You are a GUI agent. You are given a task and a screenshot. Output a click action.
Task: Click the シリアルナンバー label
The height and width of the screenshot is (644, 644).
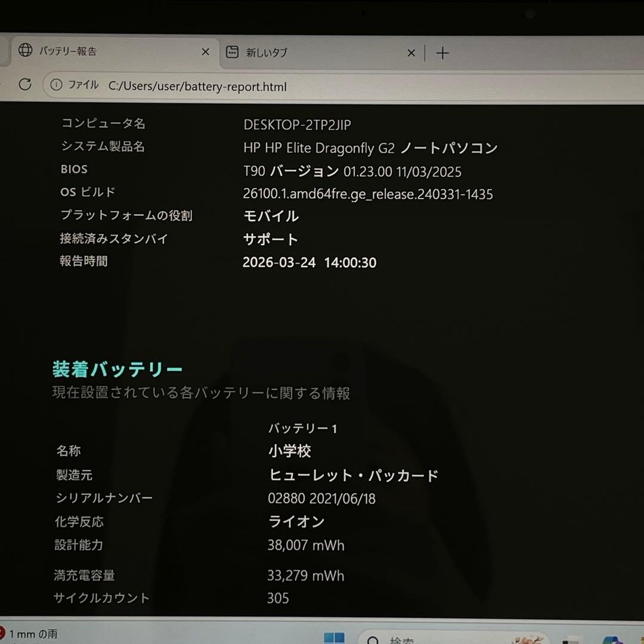coord(104,498)
